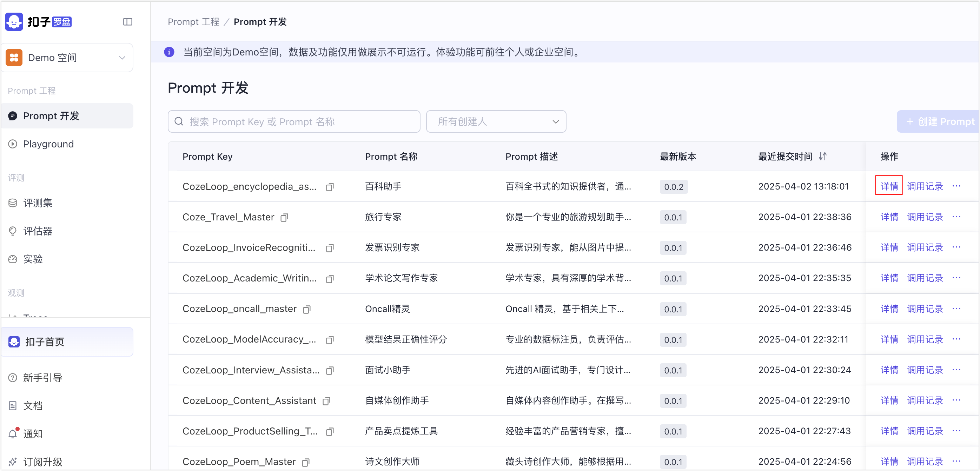Open 评估器 in the sidebar
980x471 pixels.
(x=67, y=231)
